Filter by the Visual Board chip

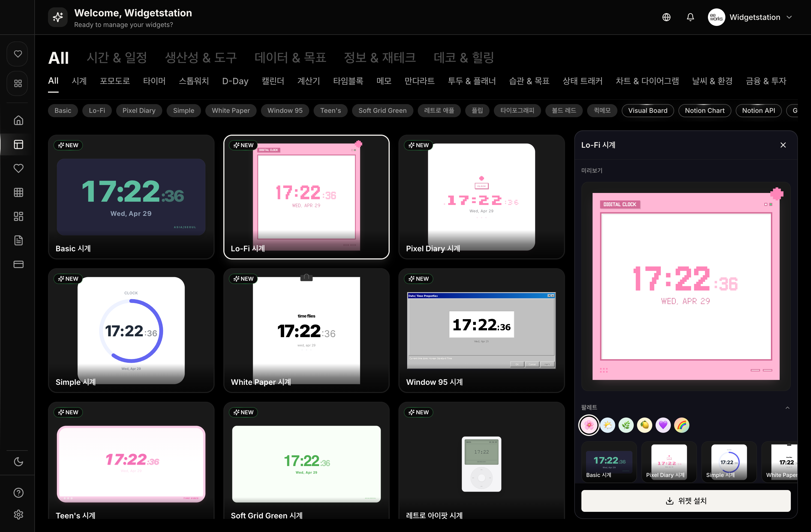coord(648,111)
